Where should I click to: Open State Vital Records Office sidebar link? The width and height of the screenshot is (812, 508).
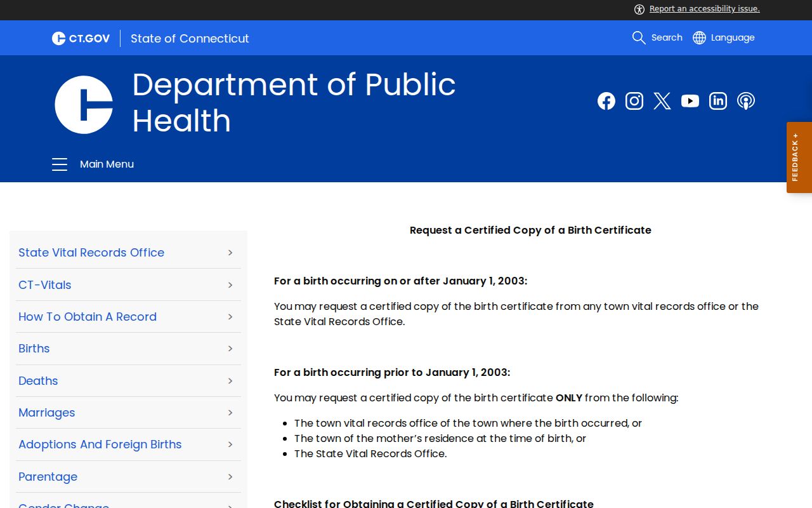[x=91, y=253]
